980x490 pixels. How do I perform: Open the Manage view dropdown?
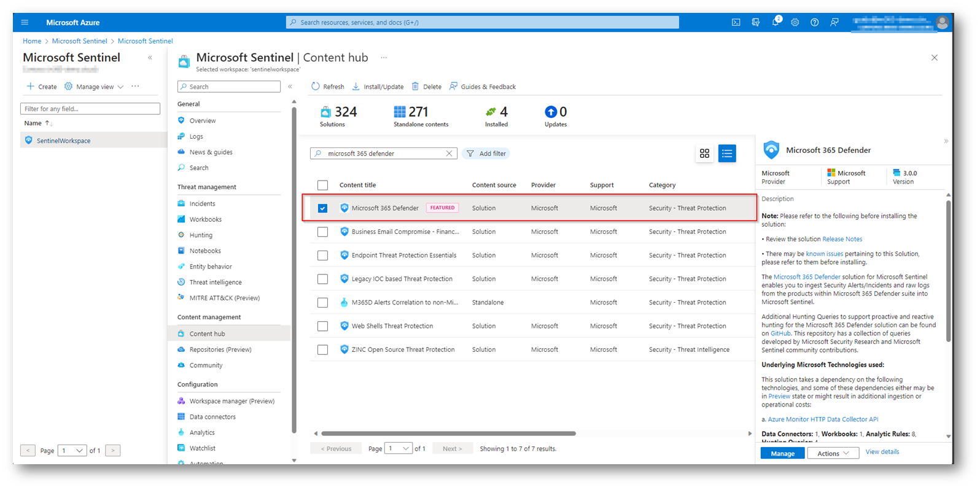94,87
